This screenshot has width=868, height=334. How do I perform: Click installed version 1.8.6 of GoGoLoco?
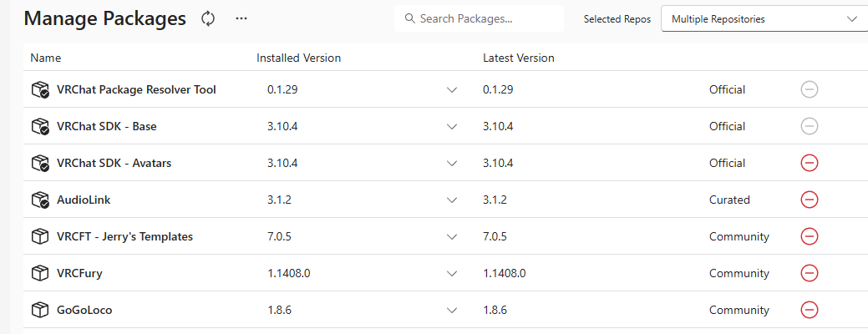coord(280,311)
